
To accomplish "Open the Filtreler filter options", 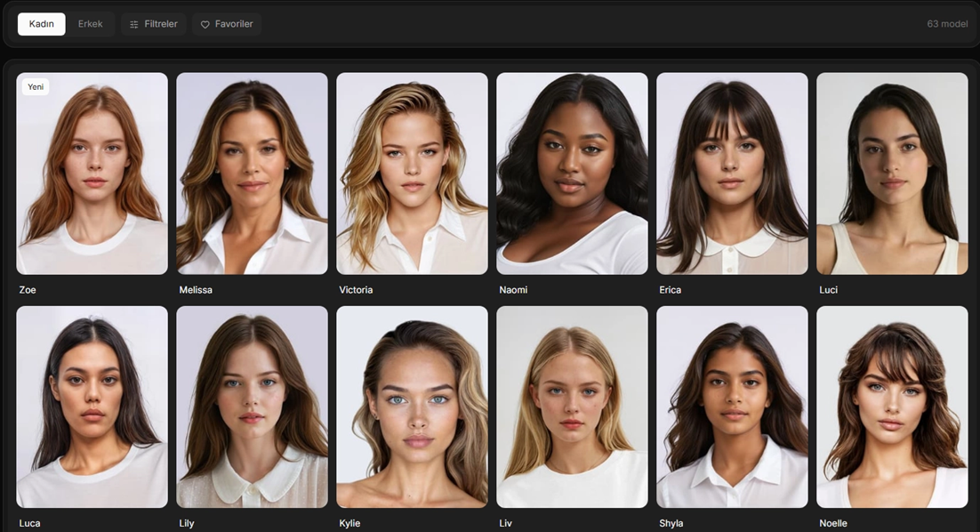I will (153, 24).
